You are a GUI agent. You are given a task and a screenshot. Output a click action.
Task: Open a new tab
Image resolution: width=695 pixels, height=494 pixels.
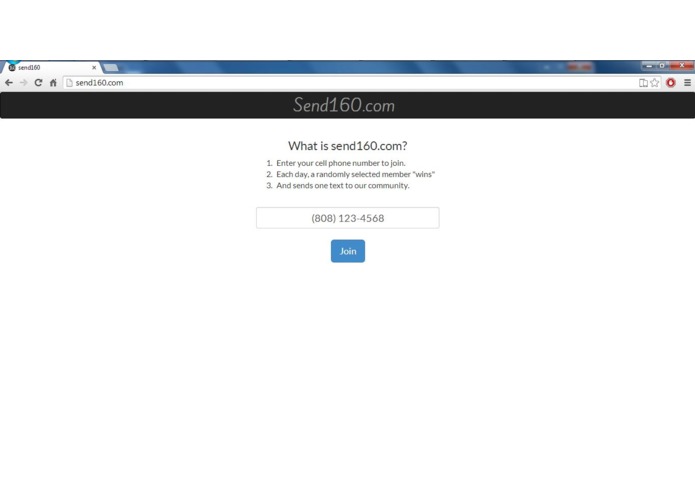(111, 68)
